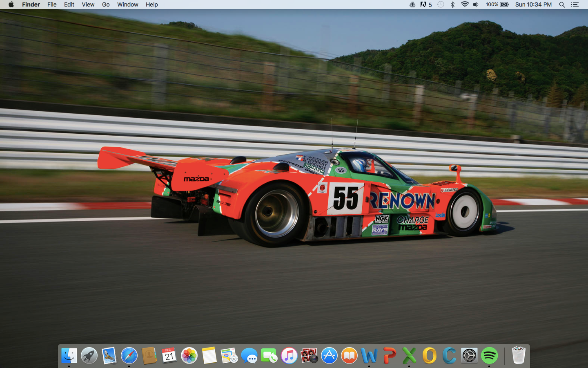Image resolution: width=588 pixels, height=368 pixels.
Task: Open the File menu
Action: pyautogui.click(x=52, y=4)
